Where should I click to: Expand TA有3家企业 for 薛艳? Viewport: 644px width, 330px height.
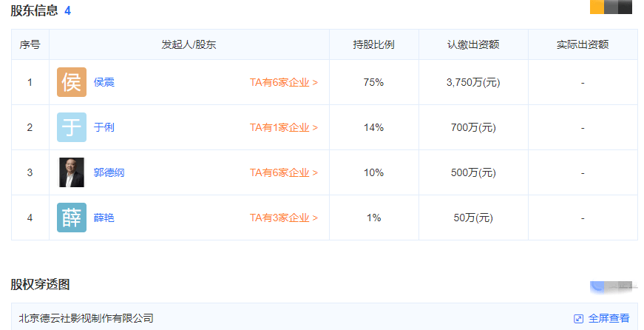[x=284, y=218]
